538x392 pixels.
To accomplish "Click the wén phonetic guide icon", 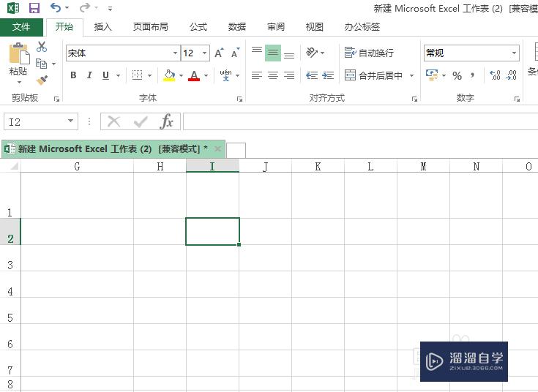I will (x=225, y=75).
